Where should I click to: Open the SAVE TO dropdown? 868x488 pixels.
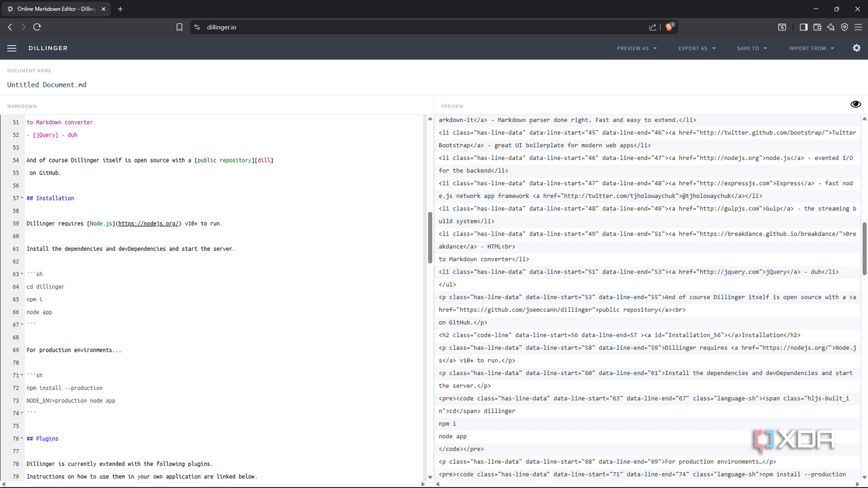(752, 48)
